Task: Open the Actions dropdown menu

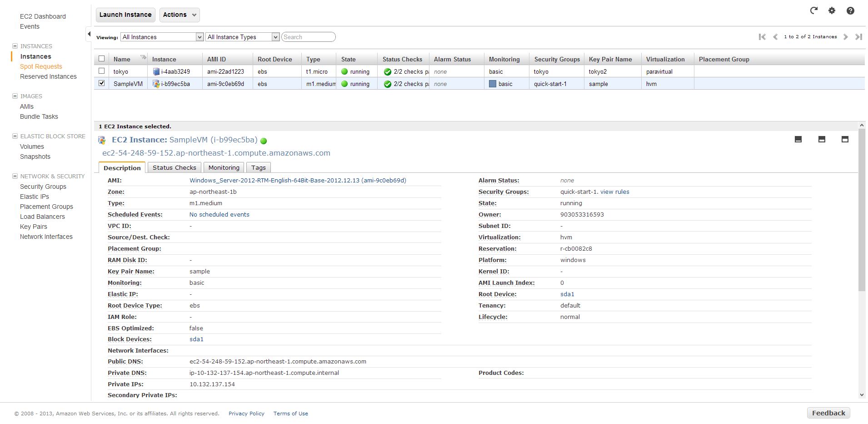Action: coord(180,15)
